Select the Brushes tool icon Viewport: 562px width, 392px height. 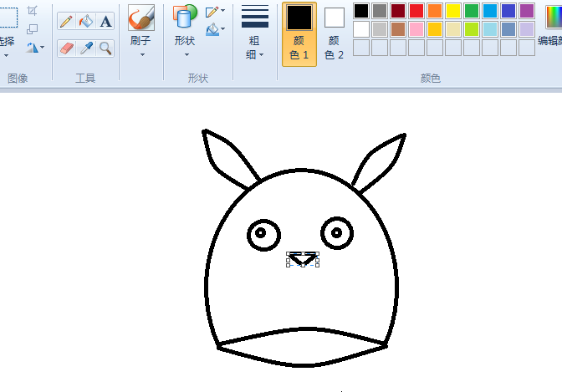tap(141, 18)
